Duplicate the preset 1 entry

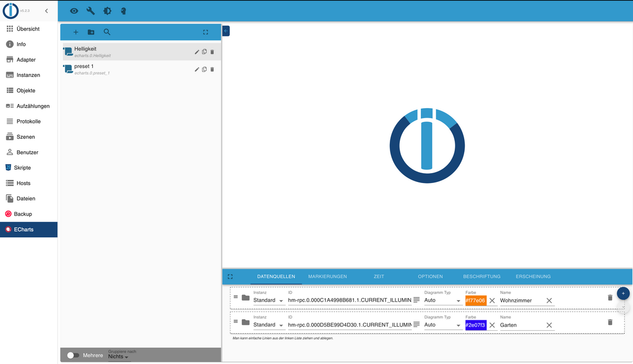pyautogui.click(x=205, y=69)
